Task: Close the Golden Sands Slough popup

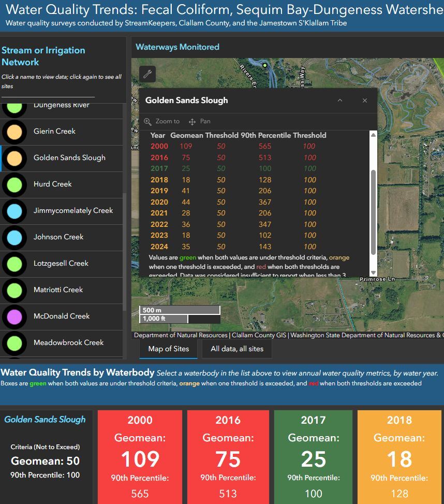Action: tap(365, 100)
